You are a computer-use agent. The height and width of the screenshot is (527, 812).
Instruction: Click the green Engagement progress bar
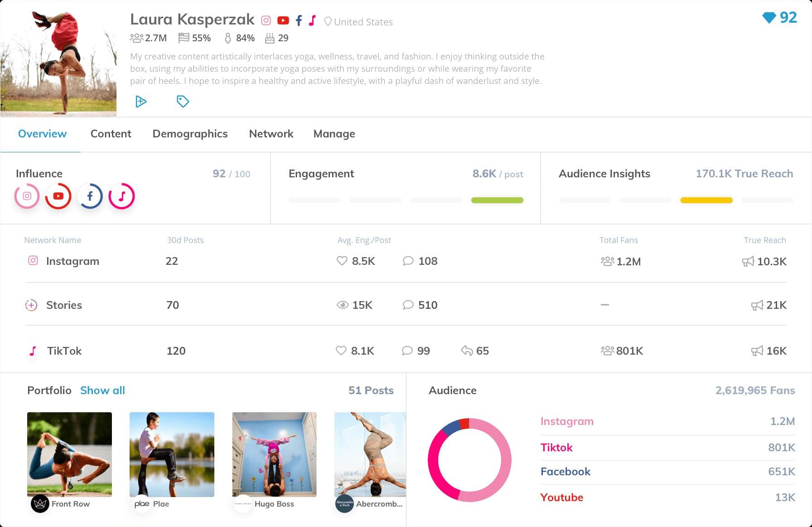click(497, 200)
